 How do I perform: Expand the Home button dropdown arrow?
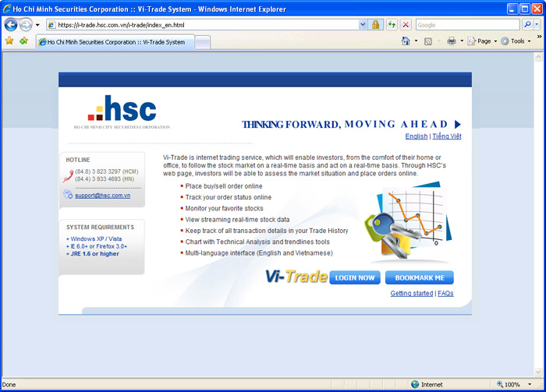tap(416, 41)
